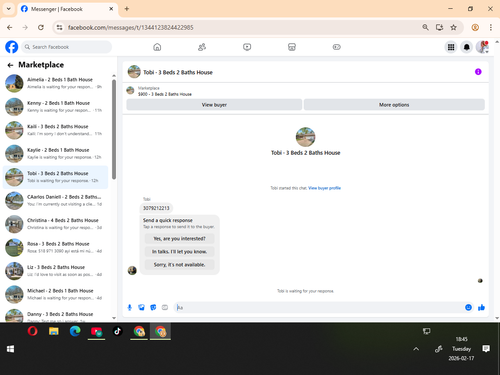
Task: Open the Gaming icon in top navigation
Action: coord(337,47)
